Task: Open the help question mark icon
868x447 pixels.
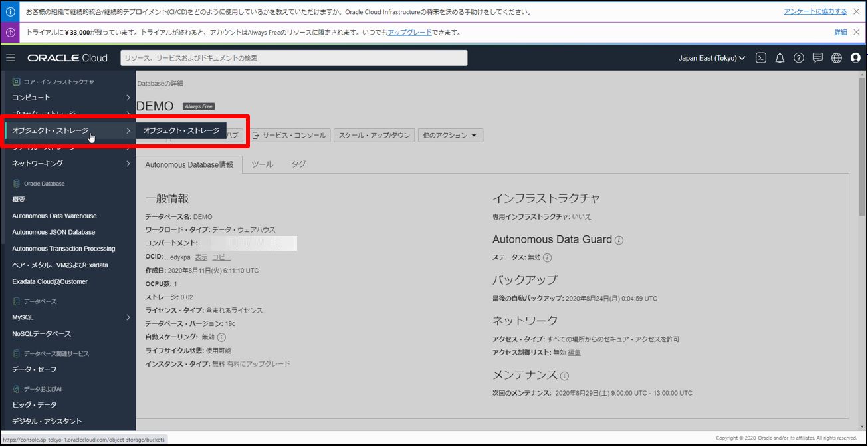Action: [x=799, y=58]
